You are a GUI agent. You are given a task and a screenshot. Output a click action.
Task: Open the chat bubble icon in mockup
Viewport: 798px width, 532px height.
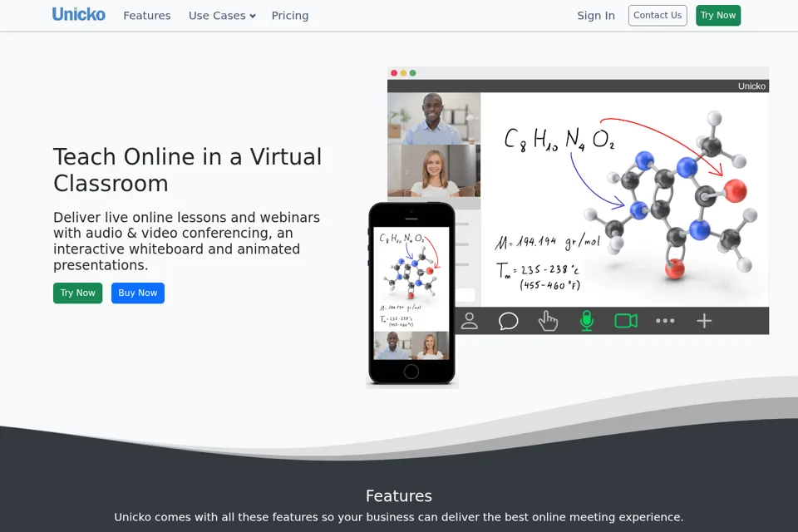(508, 321)
